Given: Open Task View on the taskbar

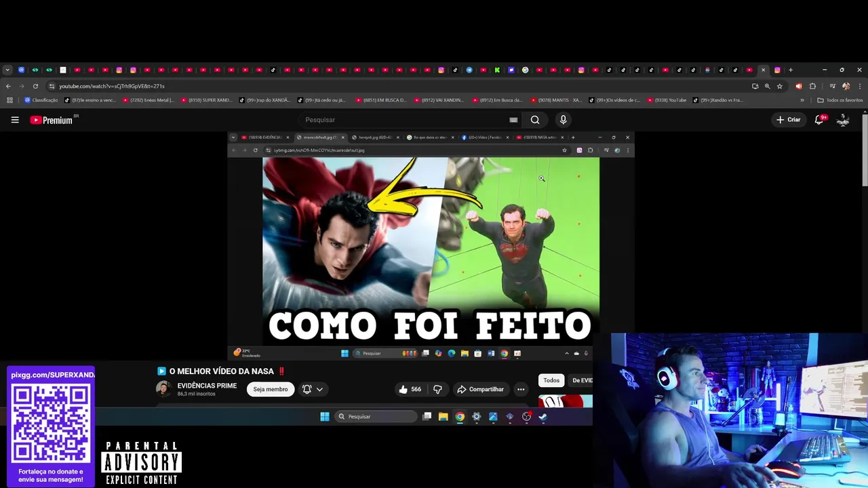Looking at the screenshot, I should [x=427, y=417].
